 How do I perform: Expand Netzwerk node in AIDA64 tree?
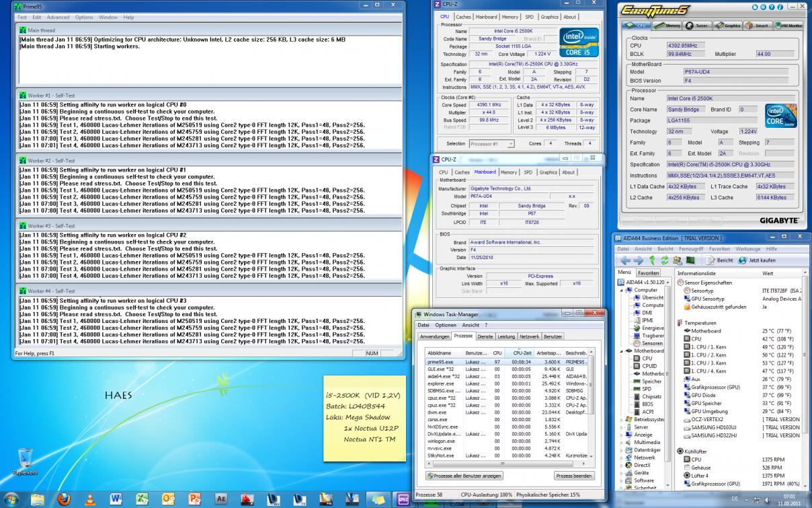pyautogui.click(x=621, y=457)
